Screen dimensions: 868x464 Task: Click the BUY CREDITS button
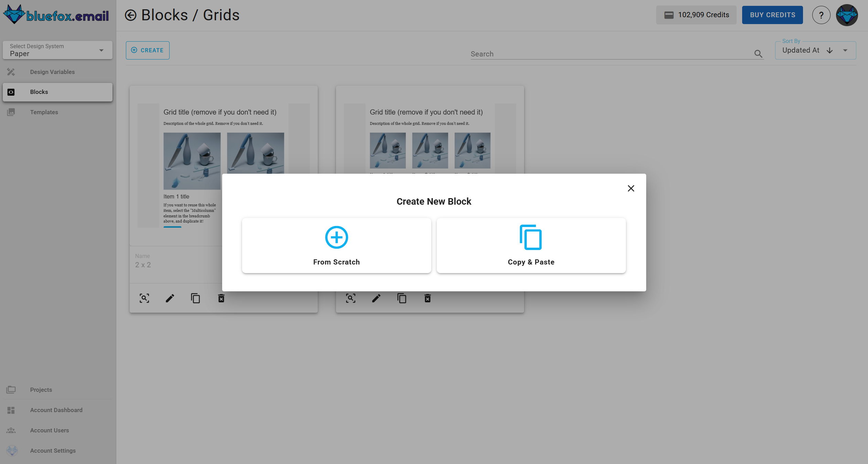(772, 15)
